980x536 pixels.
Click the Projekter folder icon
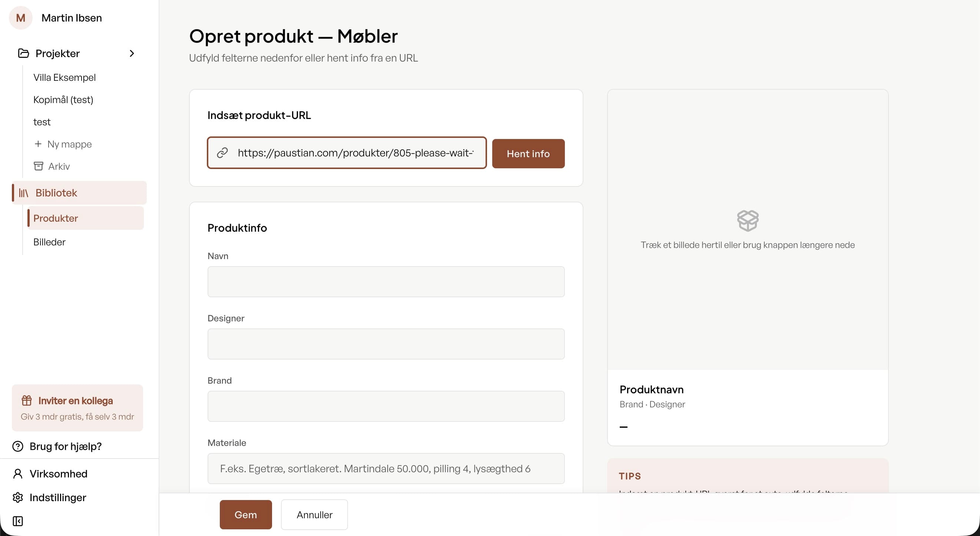click(x=24, y=53)
